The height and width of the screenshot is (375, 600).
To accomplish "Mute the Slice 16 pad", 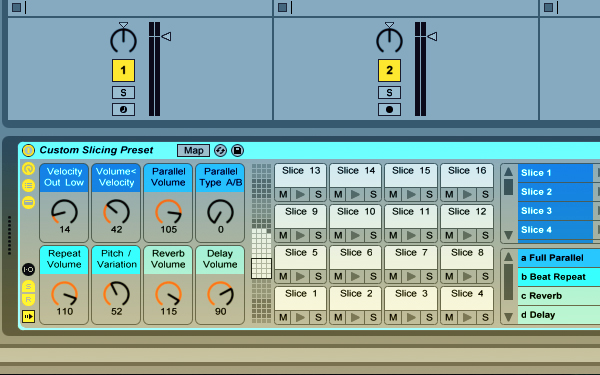I will 449,194.
